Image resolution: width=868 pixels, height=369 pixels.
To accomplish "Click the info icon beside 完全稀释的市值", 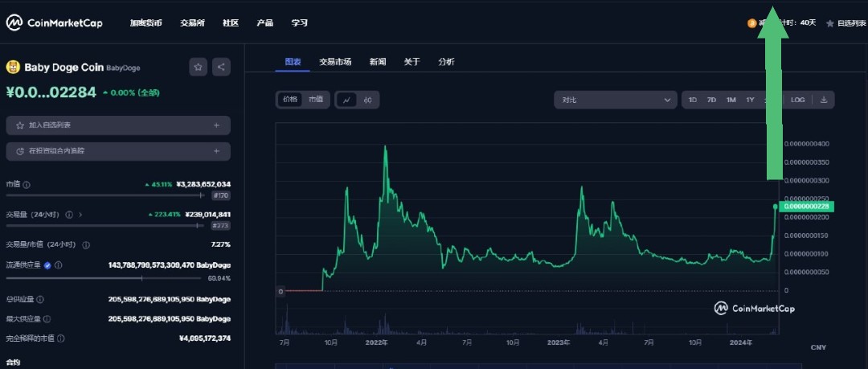I will pyautogui.click(x=61, y=338).
